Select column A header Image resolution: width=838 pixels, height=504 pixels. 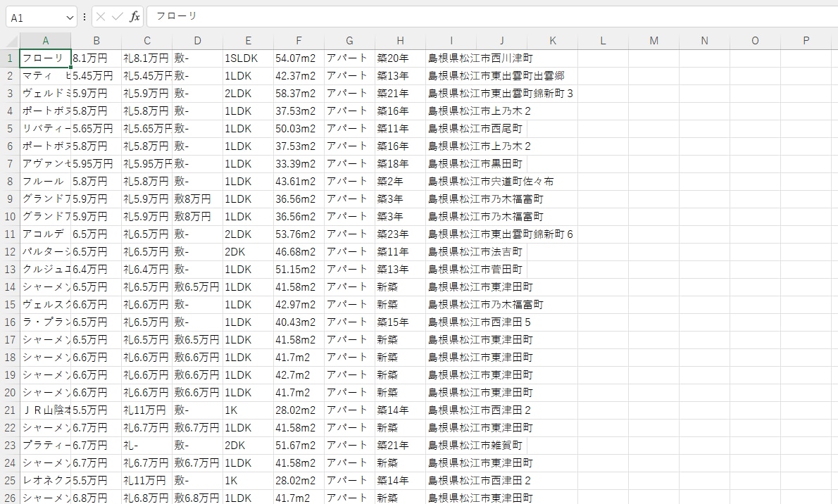46,41
